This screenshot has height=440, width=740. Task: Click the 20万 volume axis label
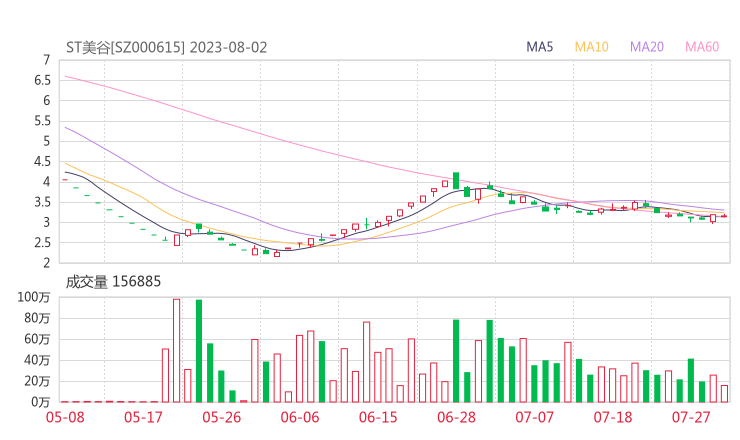[x=37, y=381]
